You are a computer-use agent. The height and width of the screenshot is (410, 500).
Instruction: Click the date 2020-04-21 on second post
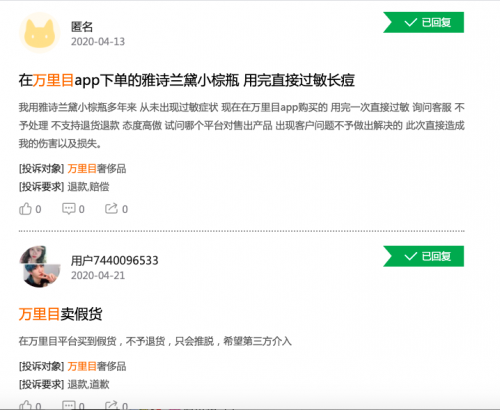point(98,275)
